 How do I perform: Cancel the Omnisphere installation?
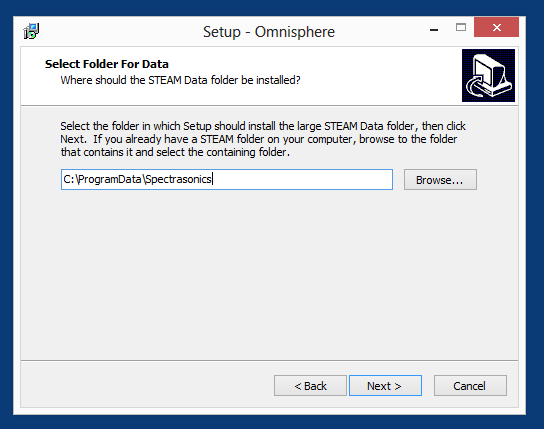click(x=470, y=385)
